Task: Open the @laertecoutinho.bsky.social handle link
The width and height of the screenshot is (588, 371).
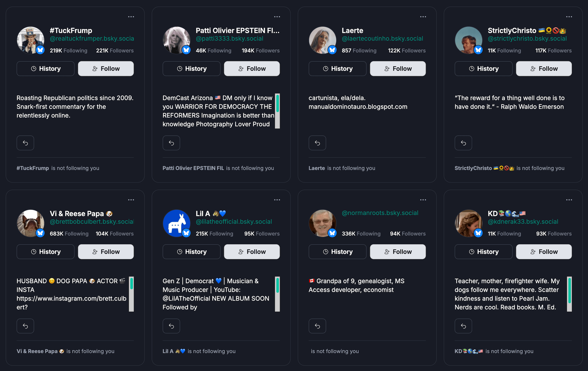Action: (x=382, y=39)
